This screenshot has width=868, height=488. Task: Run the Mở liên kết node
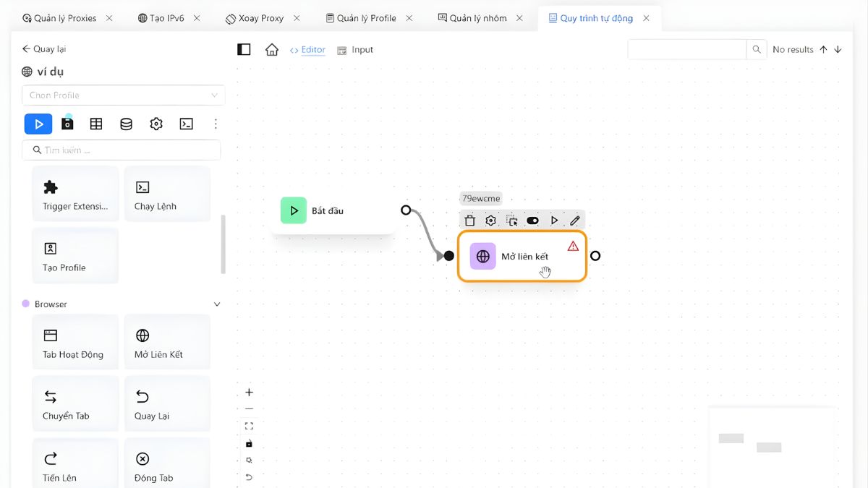(x=554, y=221)
